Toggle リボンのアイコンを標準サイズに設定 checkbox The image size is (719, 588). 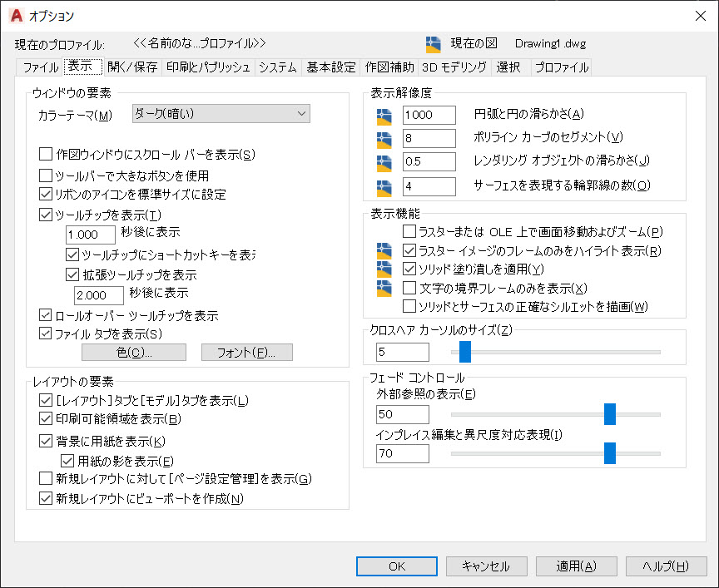click(46, 194)
